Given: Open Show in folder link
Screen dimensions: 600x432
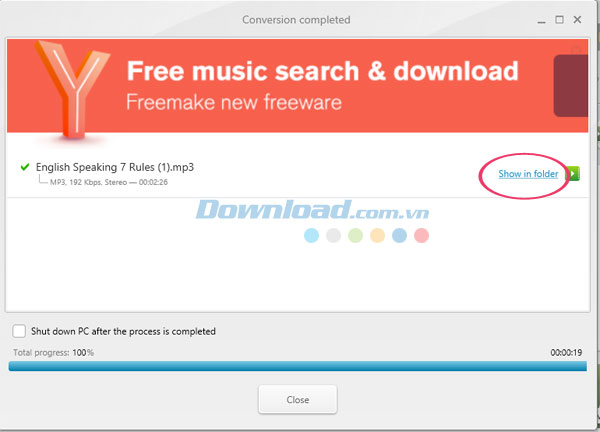Looking at the screenshot, I should [528, 174].
